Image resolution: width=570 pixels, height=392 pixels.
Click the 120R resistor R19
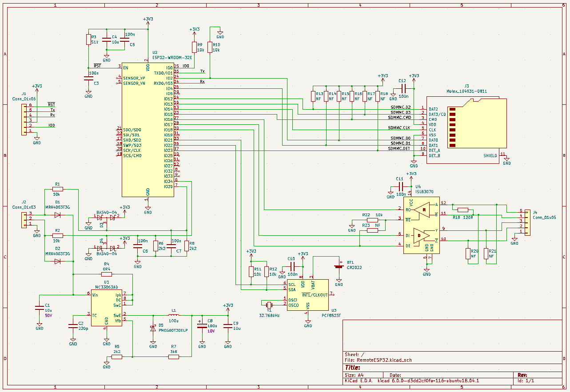coord(463,210)
